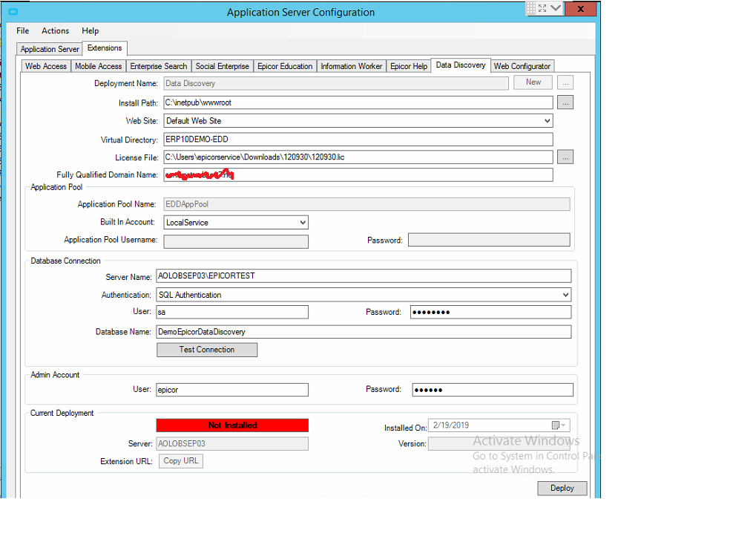Screen dimensions: 756x545
Task: Go to the Enterprise Search tab
Action: [x=159, y=66]
